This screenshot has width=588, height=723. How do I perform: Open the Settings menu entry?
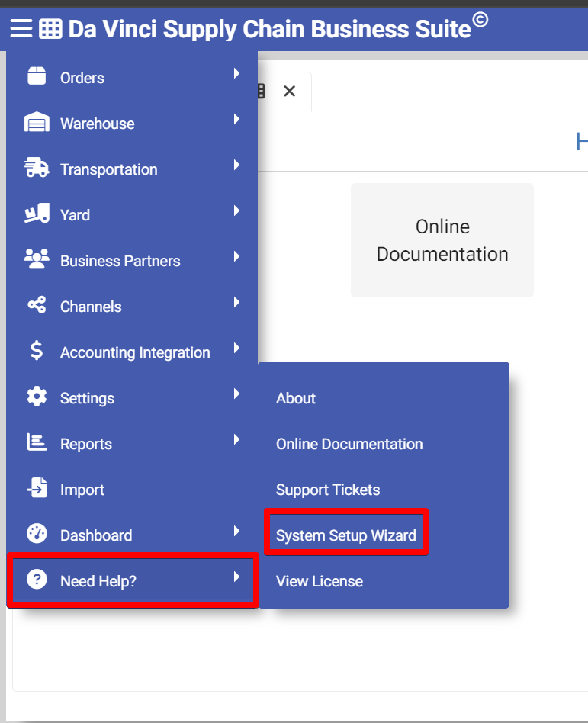tap(132, 396)
